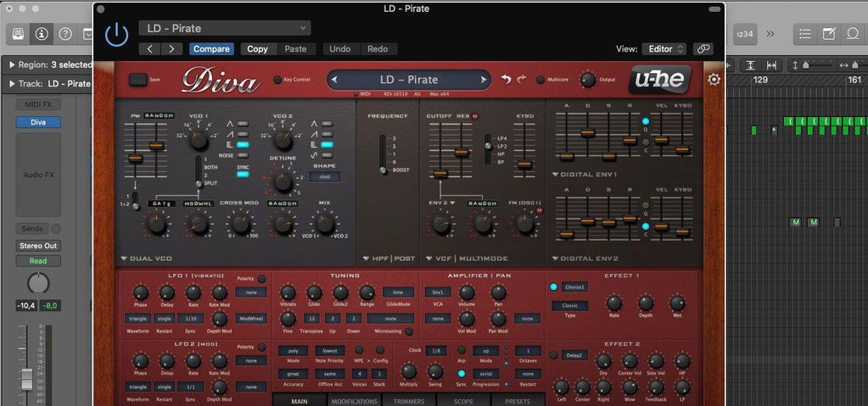Click the Diva Save button
This screenshot has width=868, height=406.
pyautogui.click(x=137, y=80)
